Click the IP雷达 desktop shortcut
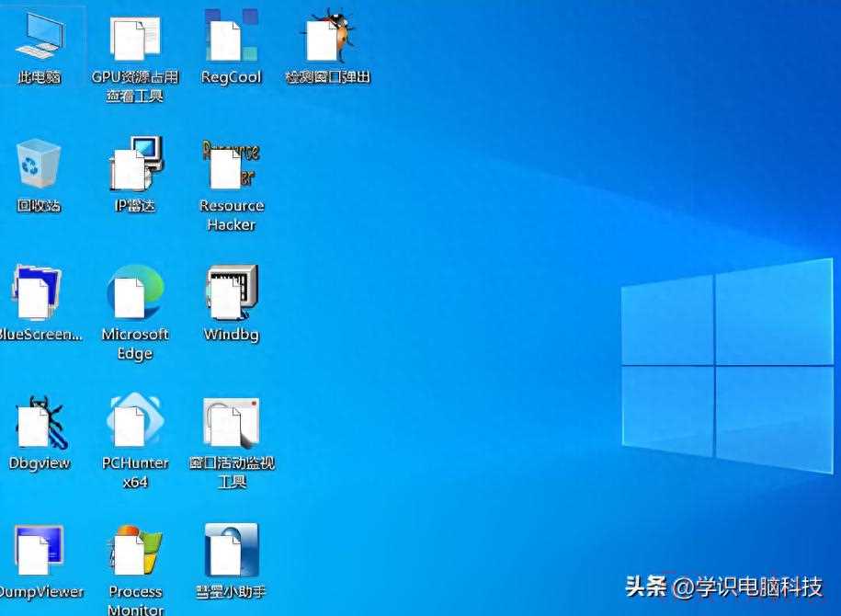 pyautogui.click(x=135, y=165)
